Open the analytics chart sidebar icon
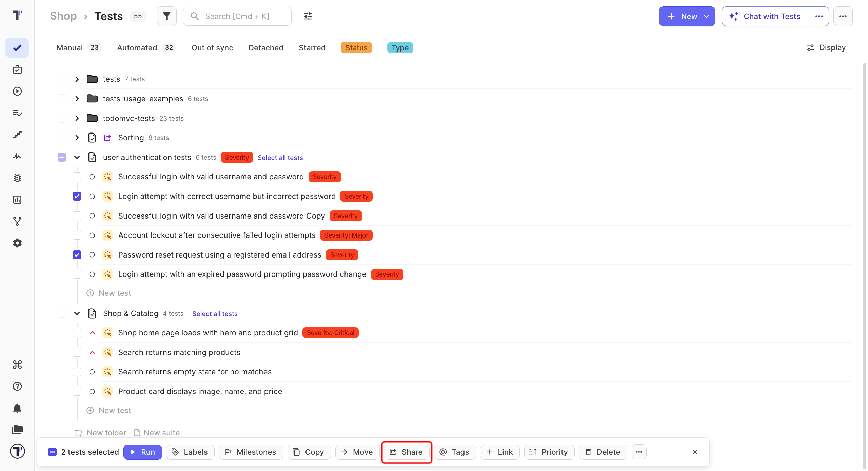Image resolution: width=868 pixels, height=471 pixels. (x=17, y=200)
